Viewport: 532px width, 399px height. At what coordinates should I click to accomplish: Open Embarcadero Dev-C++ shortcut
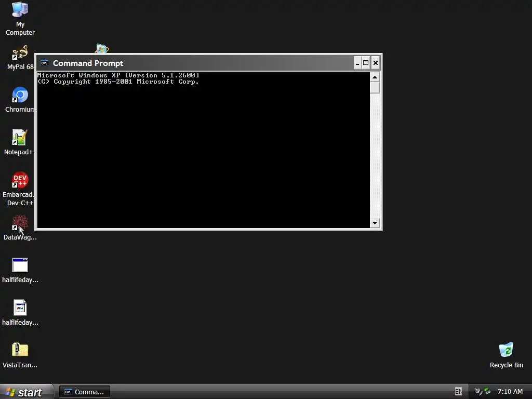[x=18, y=189]
